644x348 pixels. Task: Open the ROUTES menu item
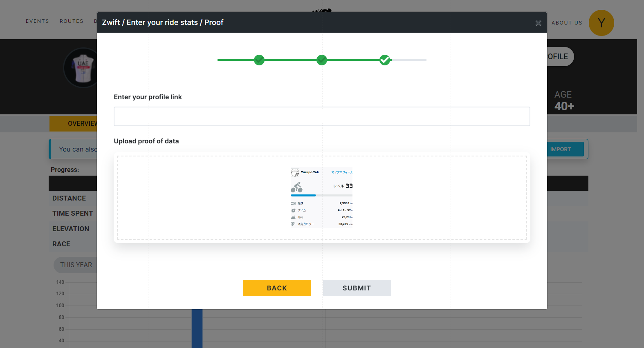pyautogui.click(x=72, y=21)
